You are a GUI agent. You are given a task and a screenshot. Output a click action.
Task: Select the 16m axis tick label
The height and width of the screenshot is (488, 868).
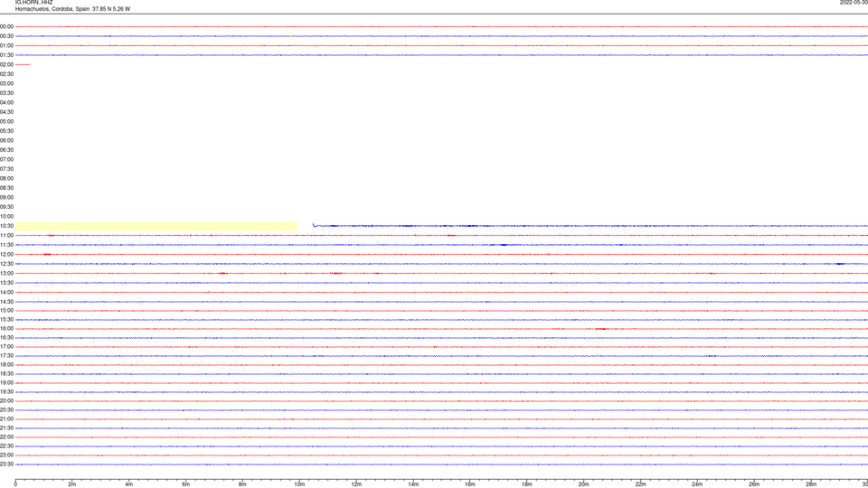[x=470, y=484]
